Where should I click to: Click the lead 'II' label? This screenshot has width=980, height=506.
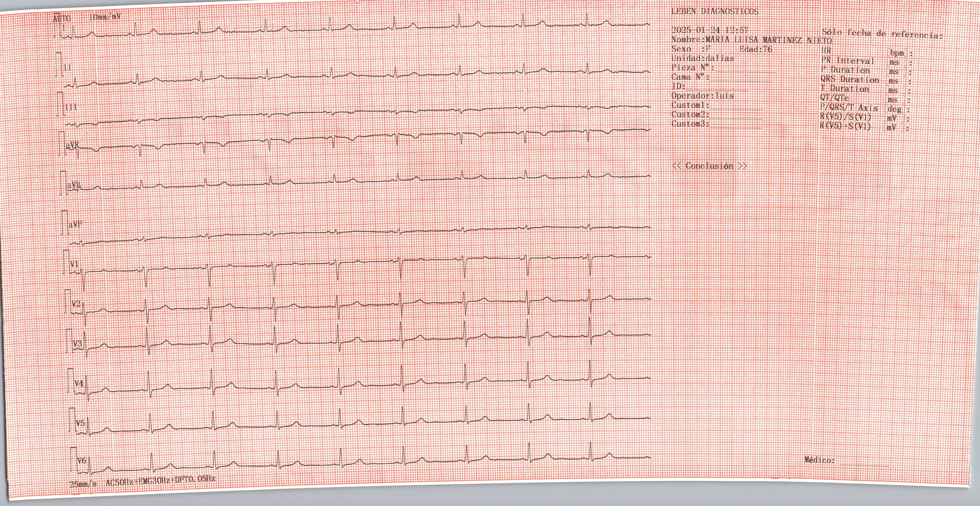click(67, 68)
